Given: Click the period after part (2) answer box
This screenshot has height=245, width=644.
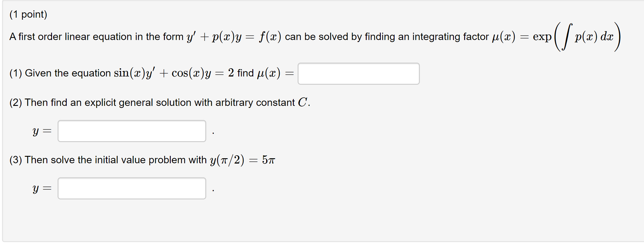Looking at the screenshot, I should click(213, 133).
